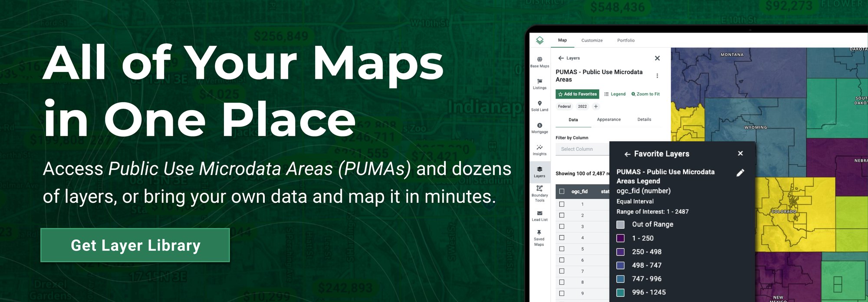Click pencil edit icon in Favorite Layers
Image resolution: width=868 pixels, height=302 pixels.
pos(740,173)
